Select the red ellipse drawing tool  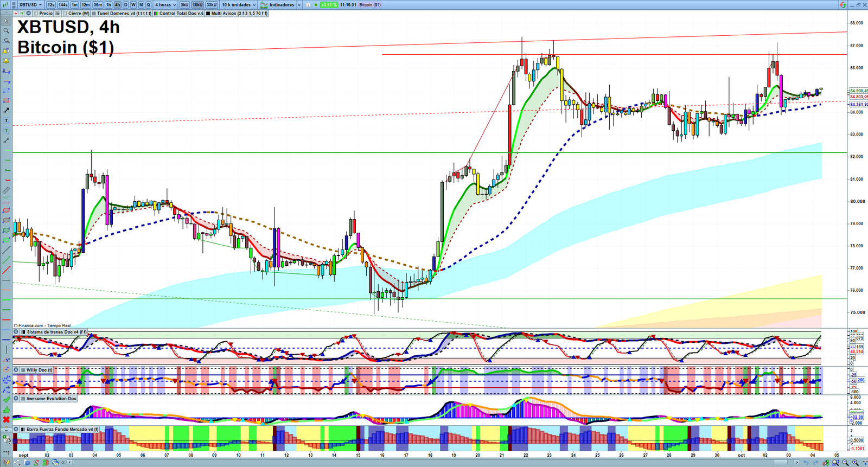pyautogui.click(x=6, y=210)
